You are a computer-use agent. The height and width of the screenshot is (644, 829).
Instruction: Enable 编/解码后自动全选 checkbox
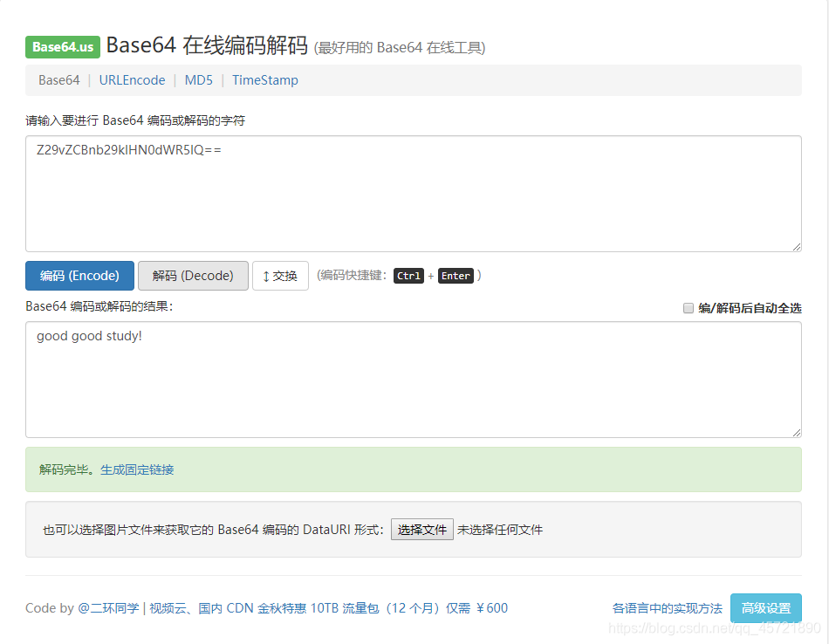(x=689, y=308)
